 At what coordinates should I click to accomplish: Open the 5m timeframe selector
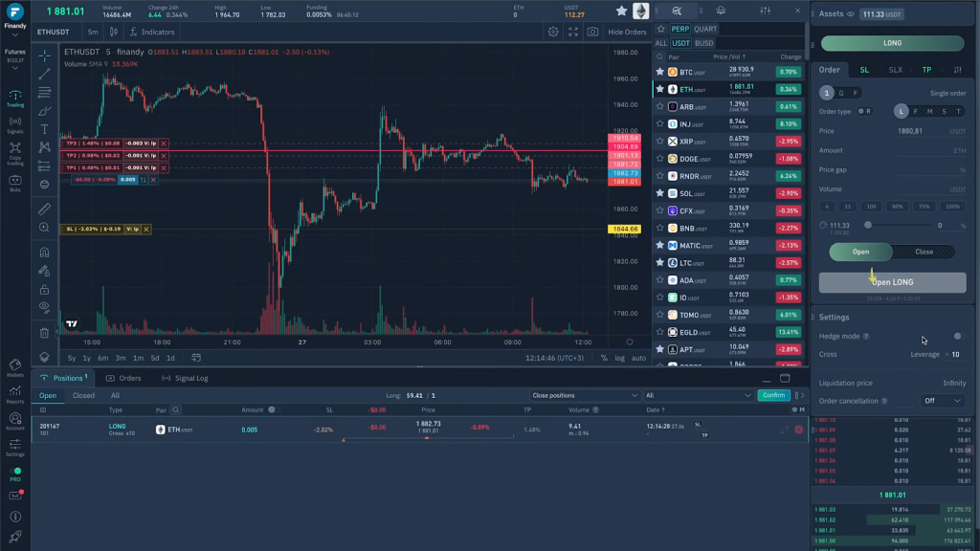click(x=93, y=32)
